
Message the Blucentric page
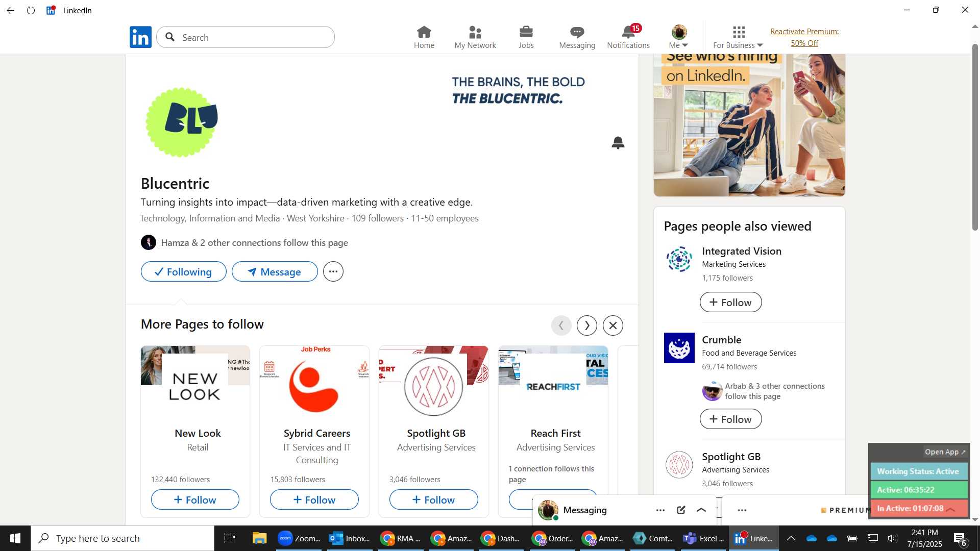[275, 271]
